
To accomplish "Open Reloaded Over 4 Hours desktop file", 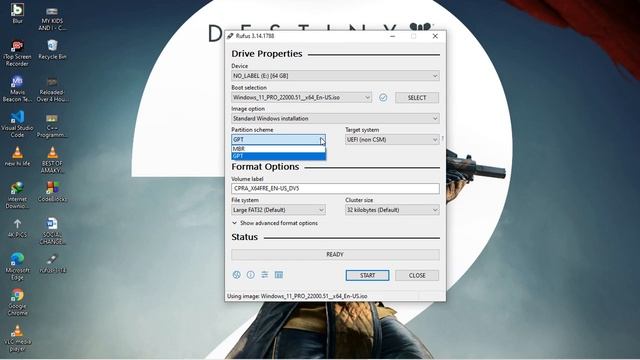I will pyautogui.click(x=52, y=89).
